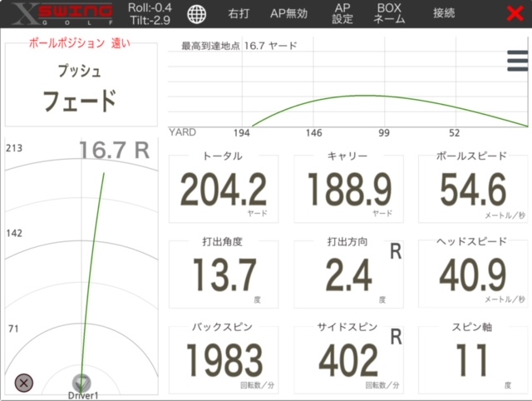This screenshot has width=532, height=401.
Task: Click the 打出角度 launch angle tile
Action: point(223,273)
